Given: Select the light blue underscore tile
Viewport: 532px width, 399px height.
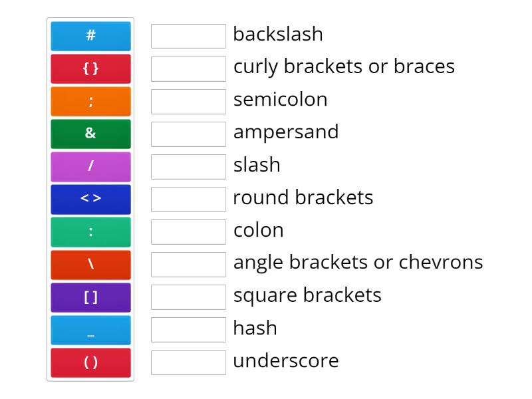Looking at the screenshot, I should [90, 330].
